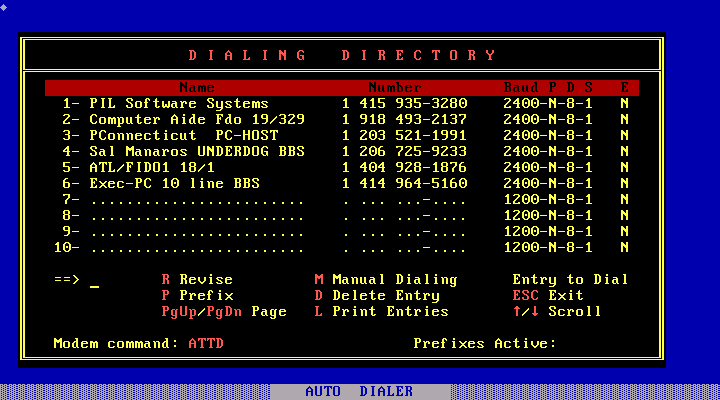Click echo value N for entry 1
Screen dimensions: 720x400
point(624,103)
